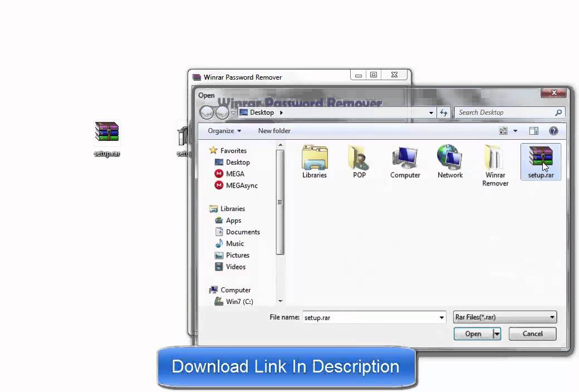Open the view options dropdown arrow
The width and height of the screenshot is (579, 392).
[515, 131]
